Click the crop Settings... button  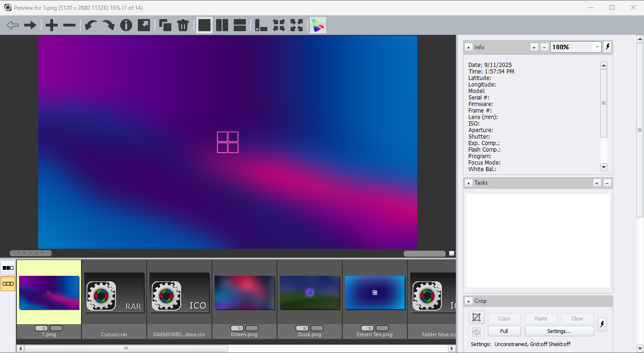559,331
